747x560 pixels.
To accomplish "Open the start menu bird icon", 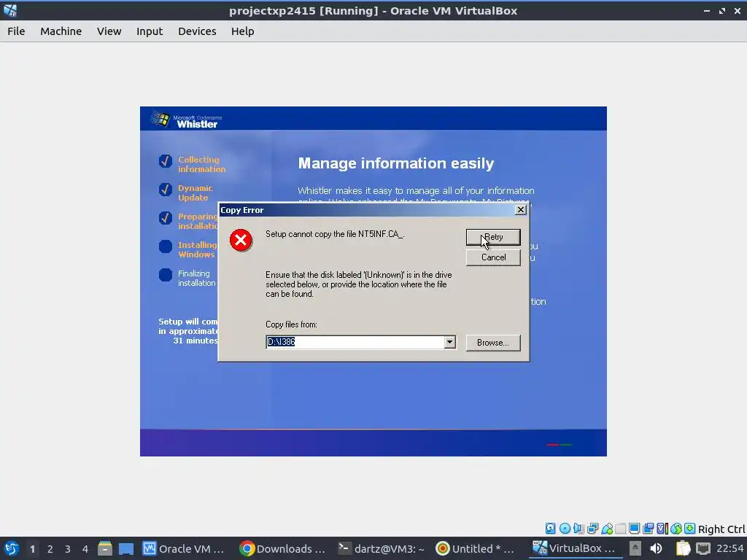I will [x=12, y=548].
